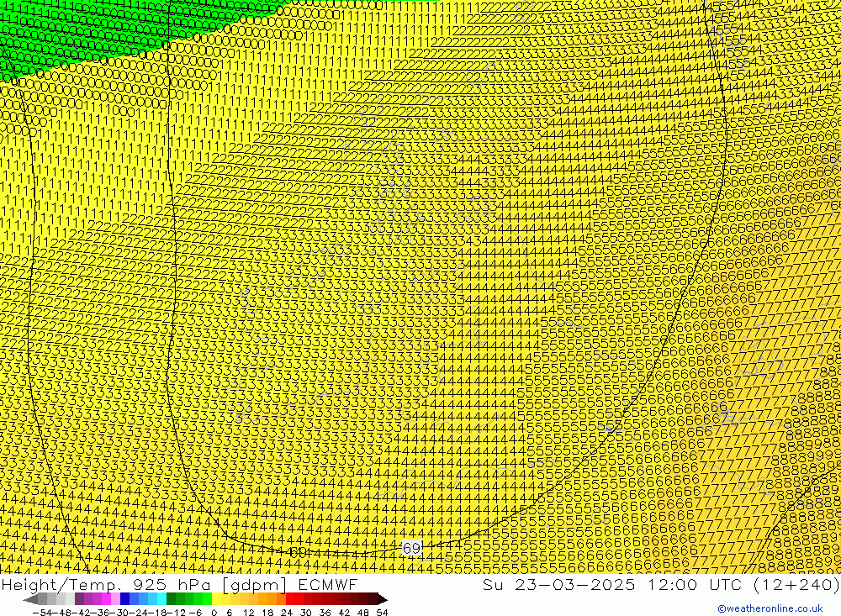Click the Su 23-03-2025 12:00 UTC timestamp

coord(661,584)
